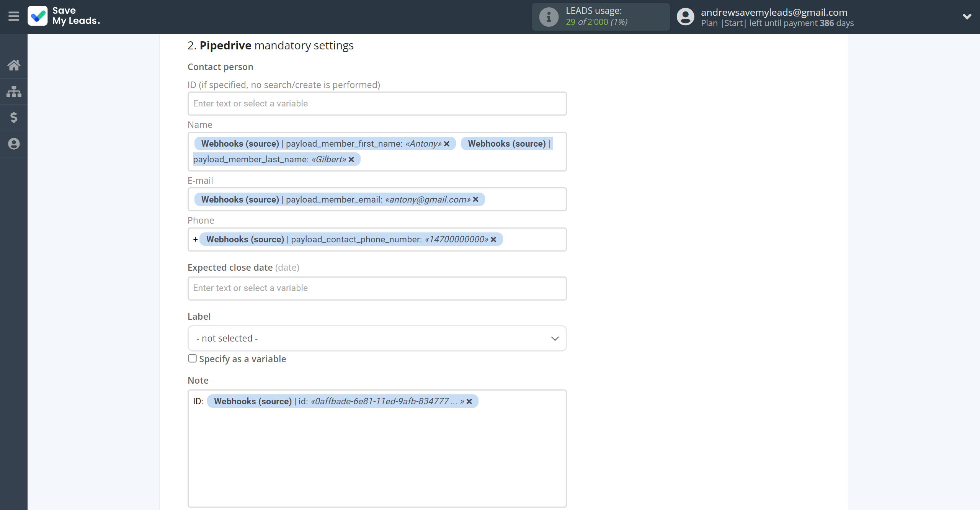Open the hamburger menu icon
Screen dimensions: 980x510
pos(14,16)
